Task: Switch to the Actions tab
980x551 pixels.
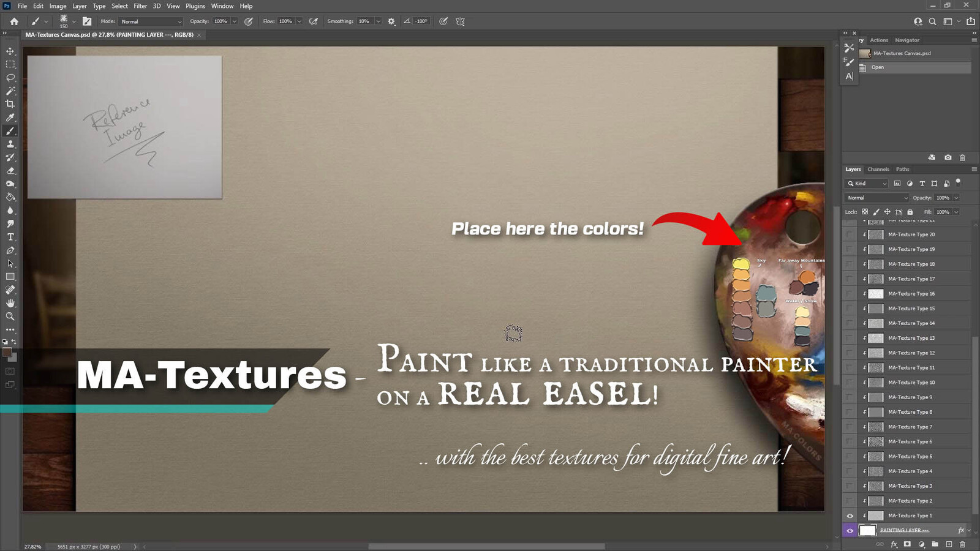Action: 879,40
